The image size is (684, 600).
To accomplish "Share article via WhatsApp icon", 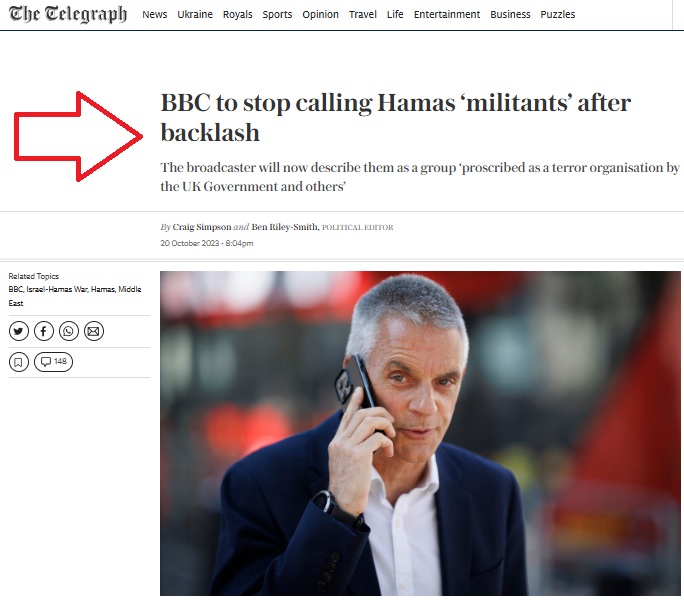I will 68,331.
